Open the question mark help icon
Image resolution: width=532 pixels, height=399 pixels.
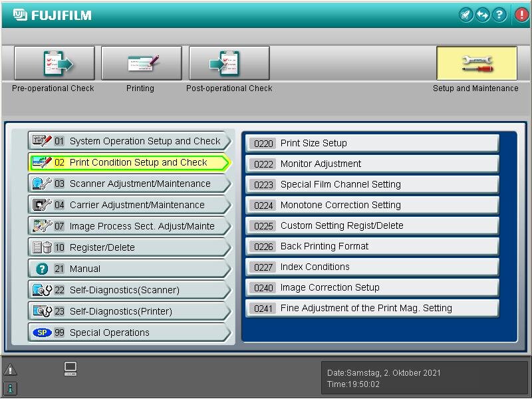499,15
